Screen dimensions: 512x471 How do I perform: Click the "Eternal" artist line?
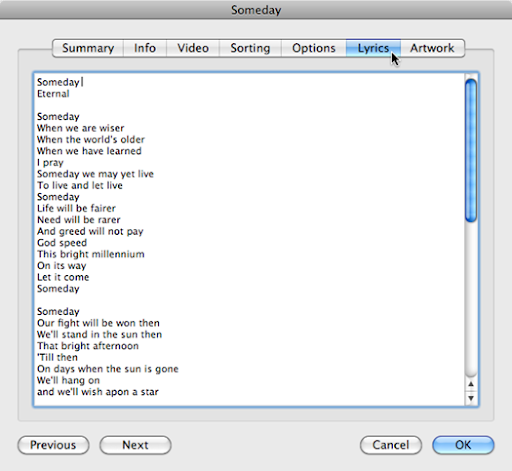click(x=53, y=94)
